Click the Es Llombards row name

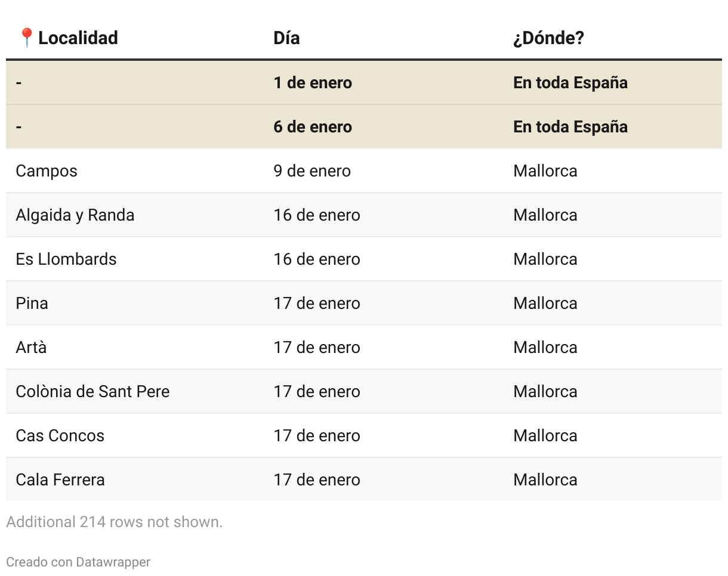point(66,259)
